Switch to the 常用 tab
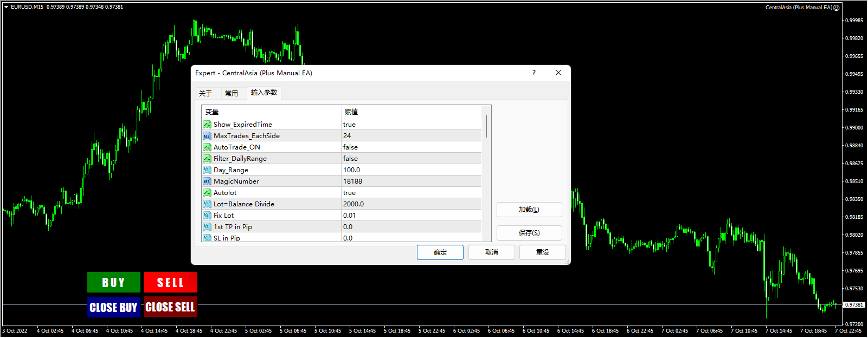This screenshot has width=868, height=338. (232, 93)
